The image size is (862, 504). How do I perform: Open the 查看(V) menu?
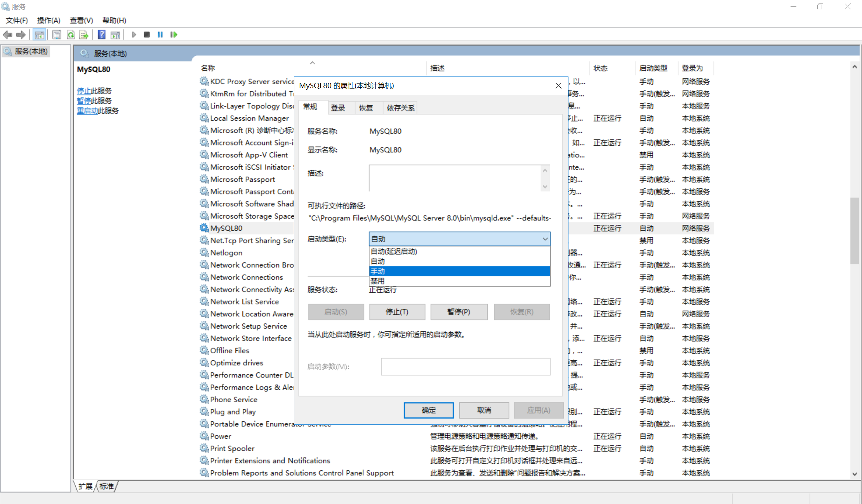tap(81, 20)
